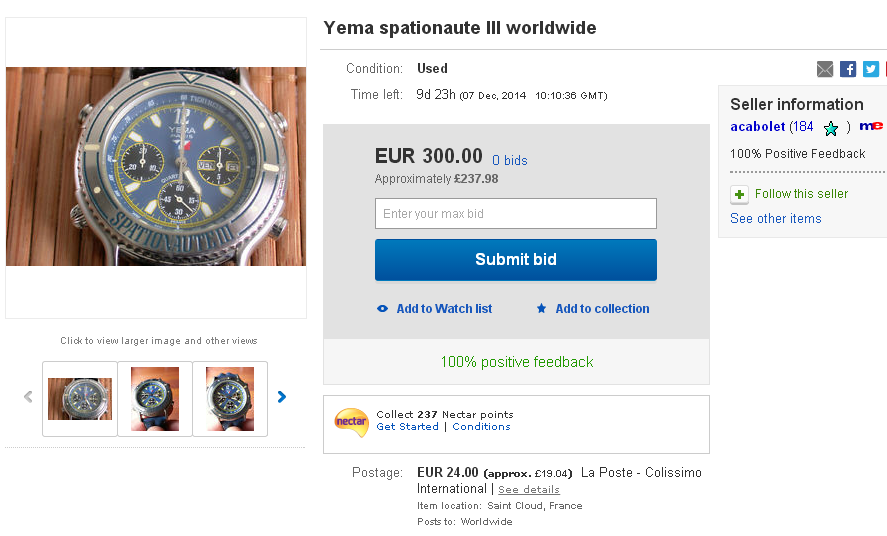
Task: Click the seller's feedback star icon
Action: 831,128
